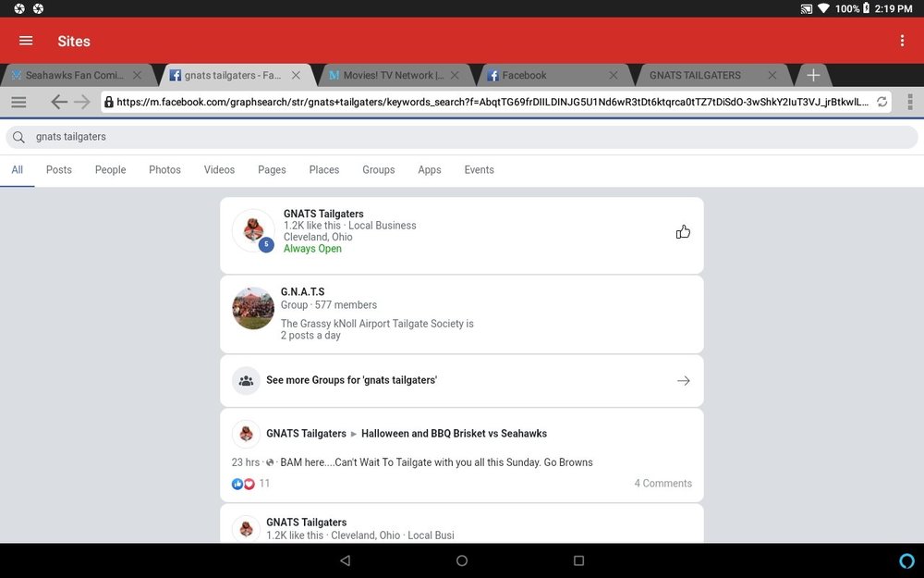The width and height of the screenshot is (924, 578).
Task: Open 4 Comments on the post
Action: coord(663,484)
